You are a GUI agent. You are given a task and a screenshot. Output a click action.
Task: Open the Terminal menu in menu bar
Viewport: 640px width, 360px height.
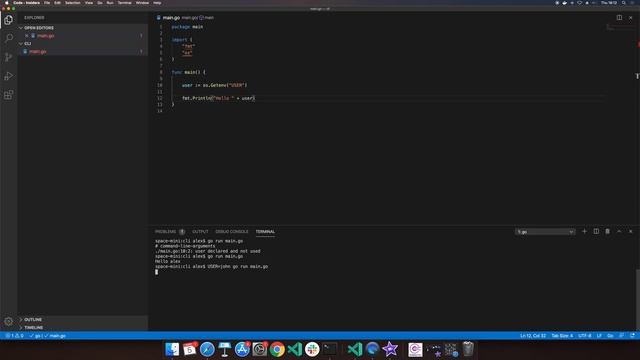coord(124,3)
